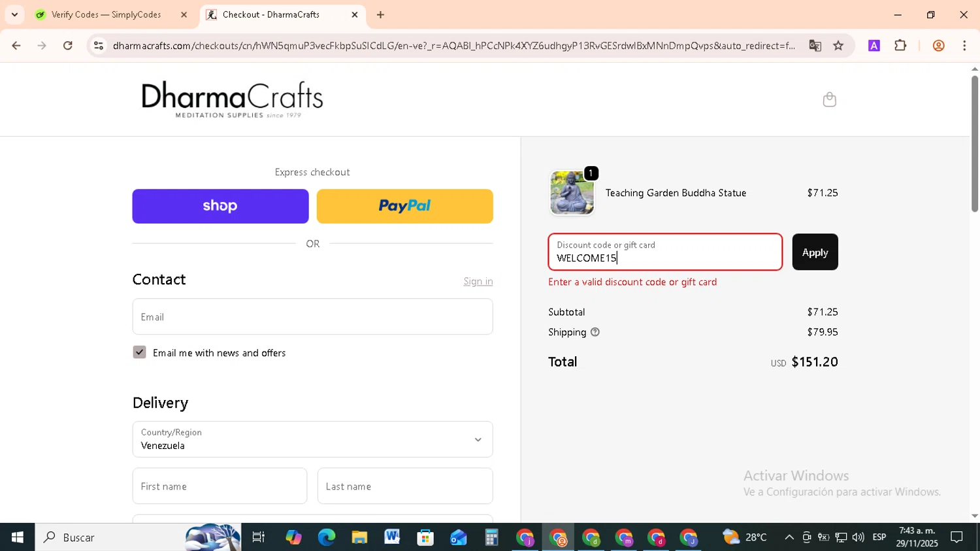Go back using browser back arrow
980x551 pixels.
[x=16, y=46]
